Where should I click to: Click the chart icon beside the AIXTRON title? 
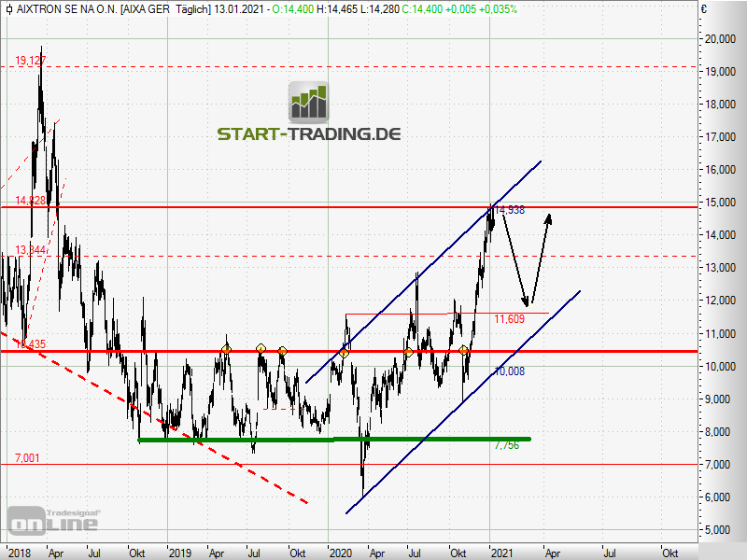8,9
